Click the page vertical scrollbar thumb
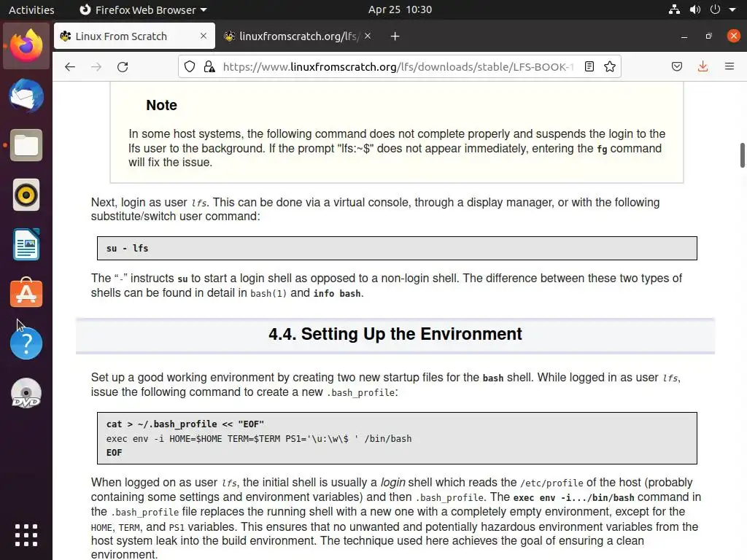Image resolution: width=747 pixels, height=560 pixels. point(742,155)
